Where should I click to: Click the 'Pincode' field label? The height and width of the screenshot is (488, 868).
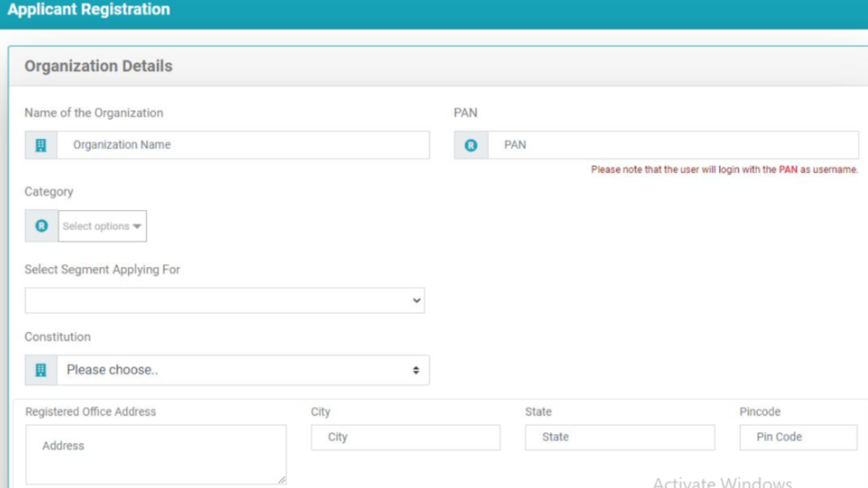(x=759, y=412)
